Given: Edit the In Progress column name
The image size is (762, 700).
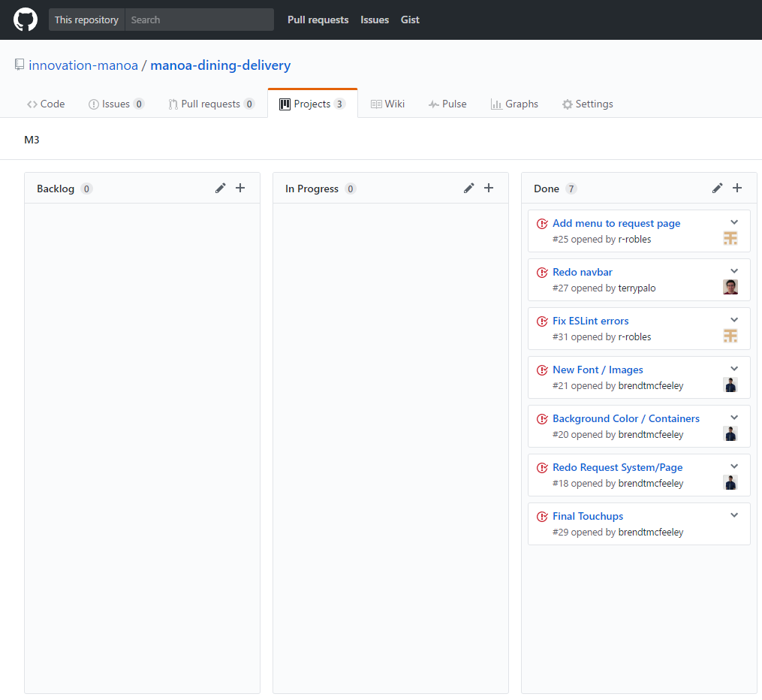Looking at the screenshot, I should coord(469,188).
